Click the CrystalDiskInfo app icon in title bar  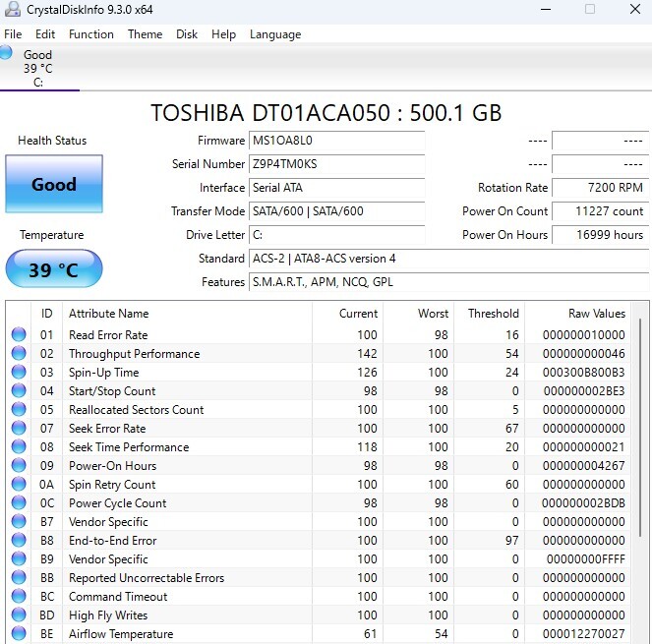pos(12,10)
